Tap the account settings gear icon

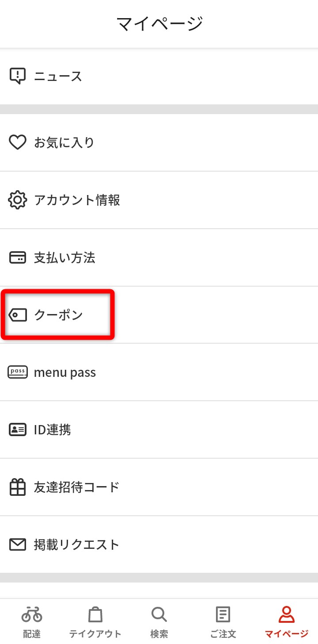coord(18,200)
